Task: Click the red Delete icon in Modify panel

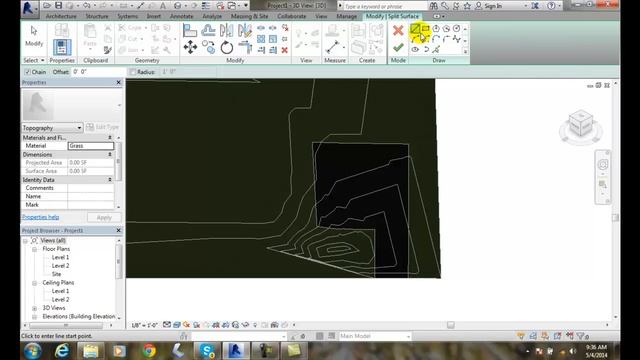Action: (x=284, y=50)
